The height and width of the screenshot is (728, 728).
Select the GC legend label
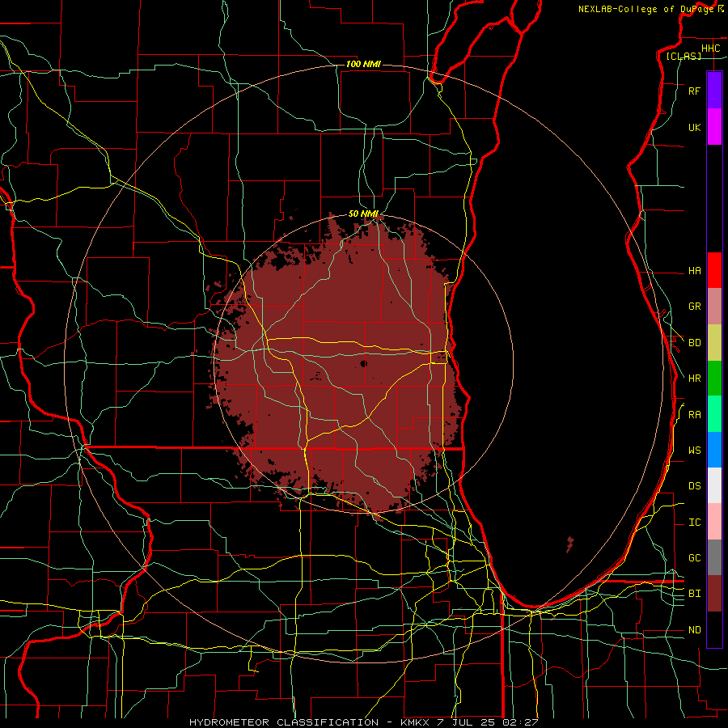(694, 557)
